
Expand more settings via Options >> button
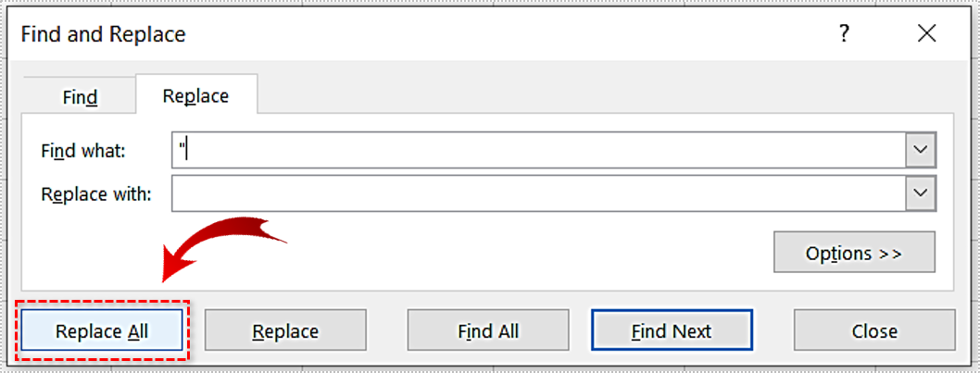tap(854, 253)
